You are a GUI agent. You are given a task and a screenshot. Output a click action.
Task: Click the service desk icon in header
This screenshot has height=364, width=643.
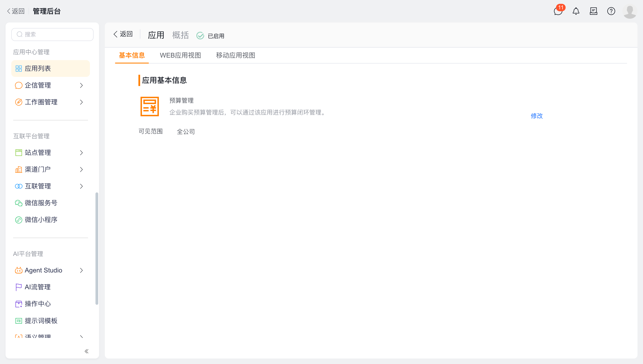(593, 11)
